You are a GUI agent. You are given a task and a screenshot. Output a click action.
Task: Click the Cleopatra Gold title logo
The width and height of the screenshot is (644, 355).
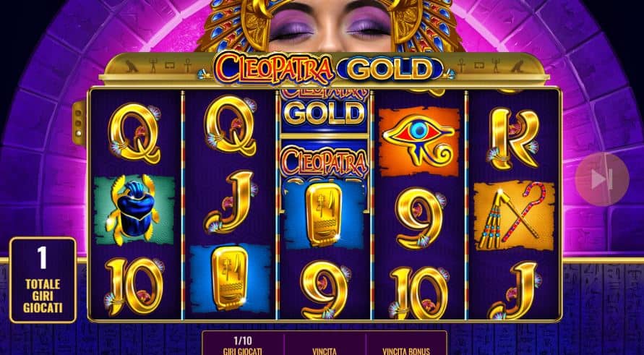point(325,68)
